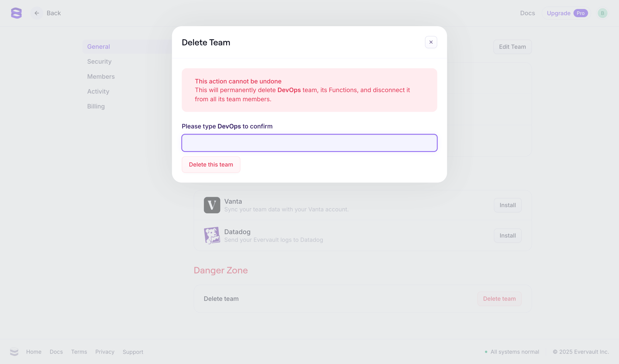The height and width of the screenshot is (364, 619).
Task: Click the Evervault logo in the header
Action: click(16, 13)
